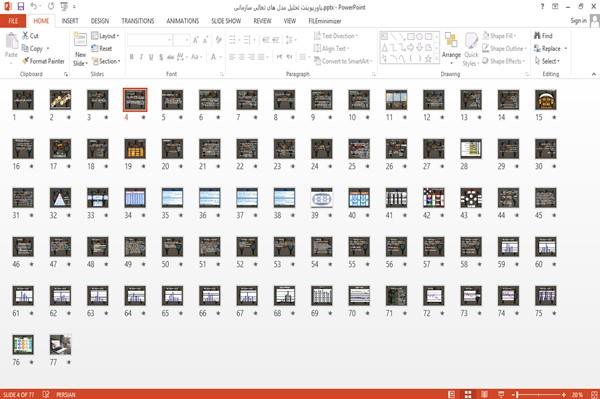Click the Cut scissors icon
Viewport: 600px width, 399px height.
pos(25,36)
